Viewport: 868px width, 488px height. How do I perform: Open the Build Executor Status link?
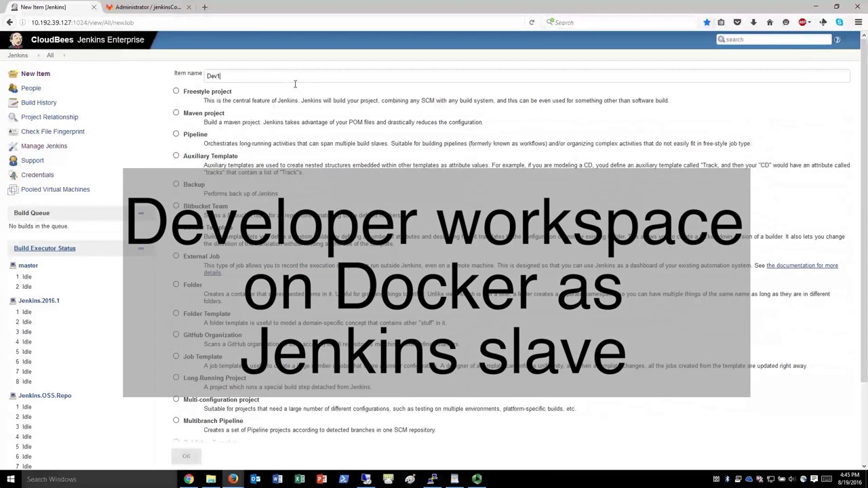click(x=45, y=248)
